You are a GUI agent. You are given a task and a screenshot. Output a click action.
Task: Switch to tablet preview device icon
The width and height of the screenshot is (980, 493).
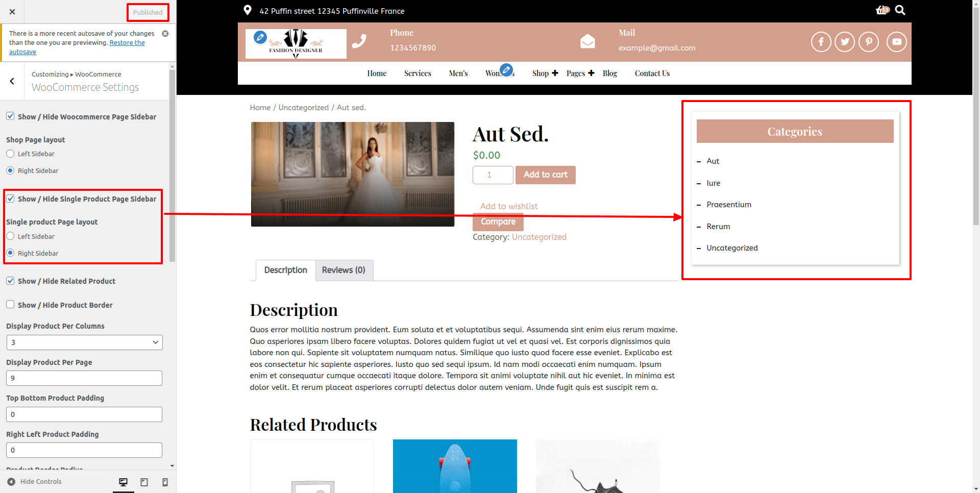(x=144, y=482)
